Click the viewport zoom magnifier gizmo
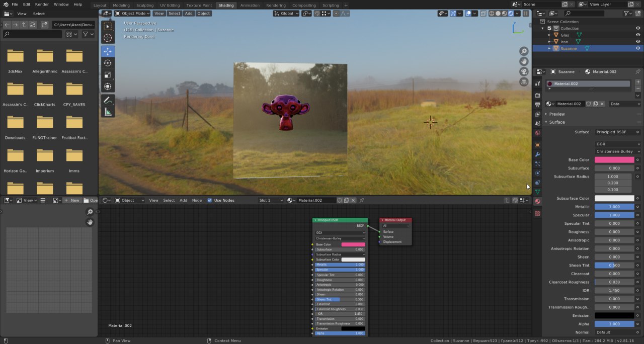Screen dimensions: 644x344 pos(524,51)
